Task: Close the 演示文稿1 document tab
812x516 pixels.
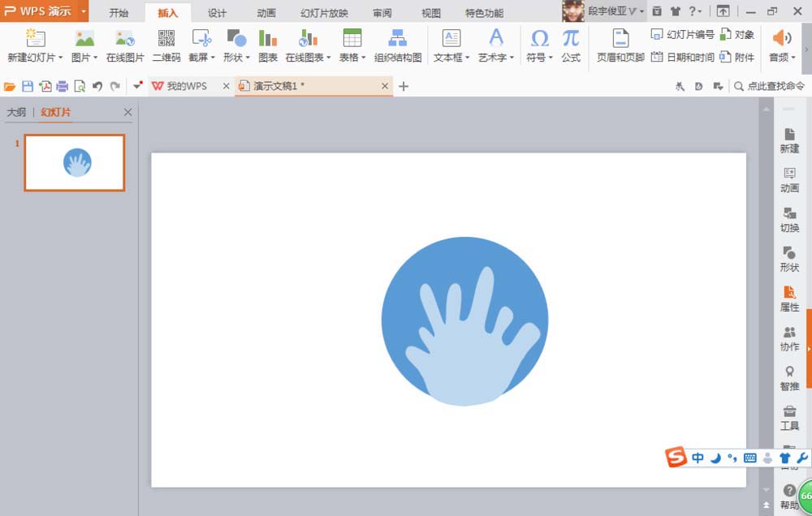Action: tap(385, 86)
